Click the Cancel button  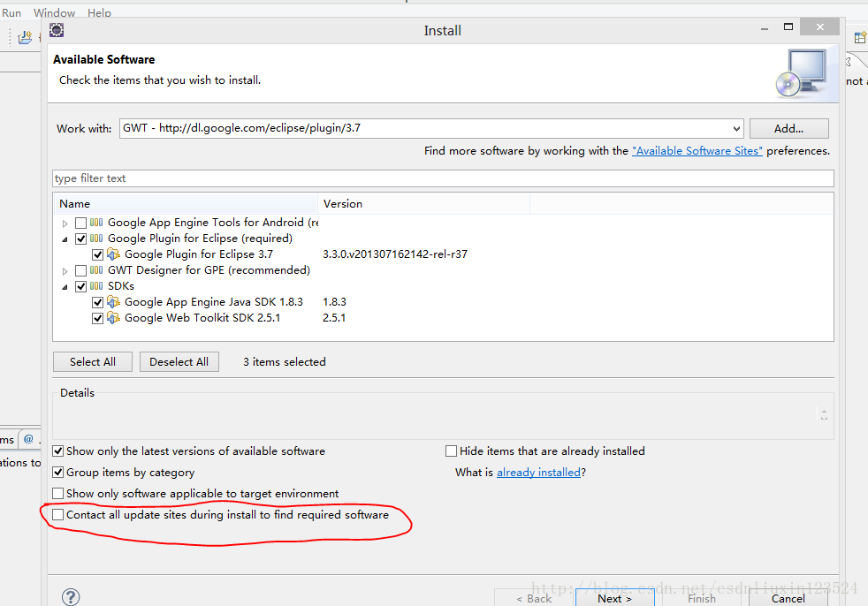788,598
